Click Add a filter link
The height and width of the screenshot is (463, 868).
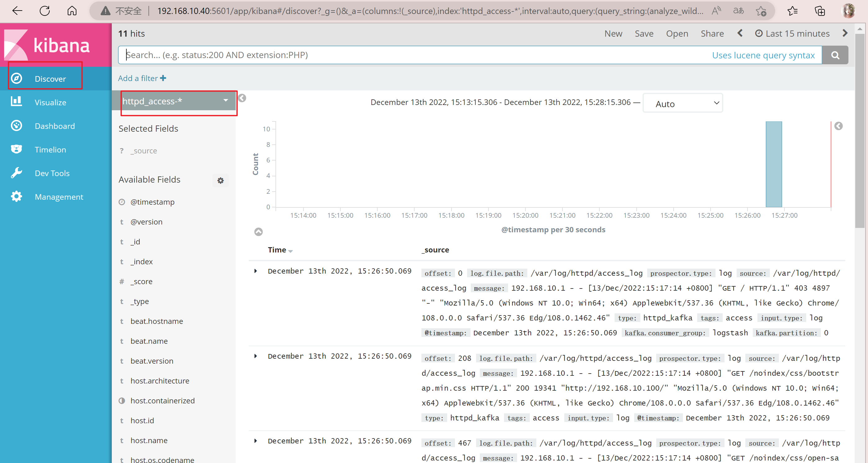(142, 78)
